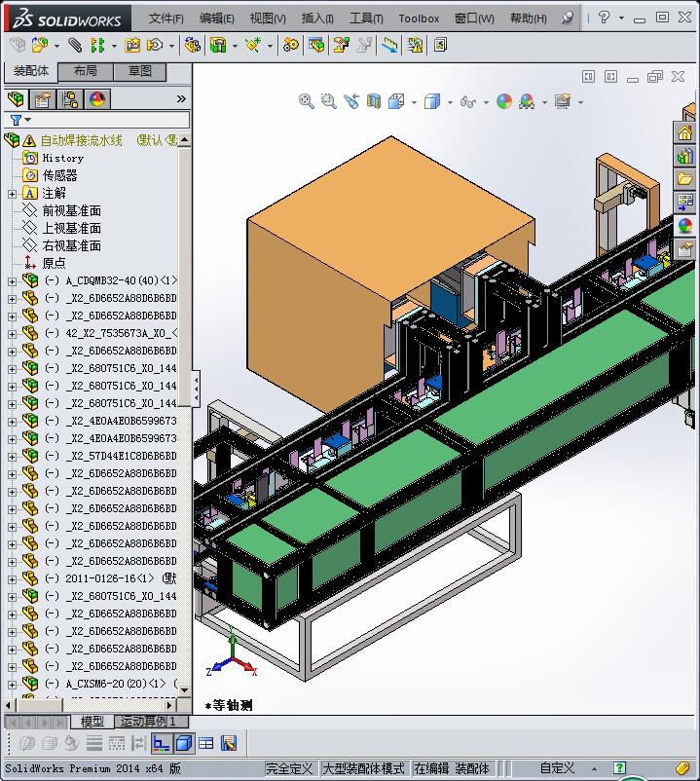Open the 编辑(E) menu
Viewport: 700px width, 781px height.
[x=216, y=19]
